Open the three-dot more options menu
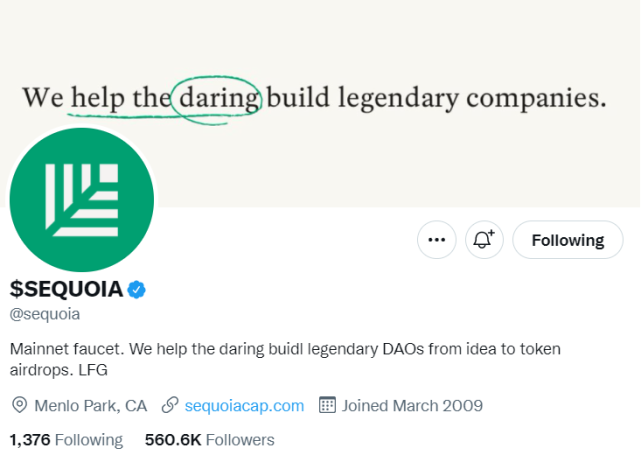 (x=436, y=240)
